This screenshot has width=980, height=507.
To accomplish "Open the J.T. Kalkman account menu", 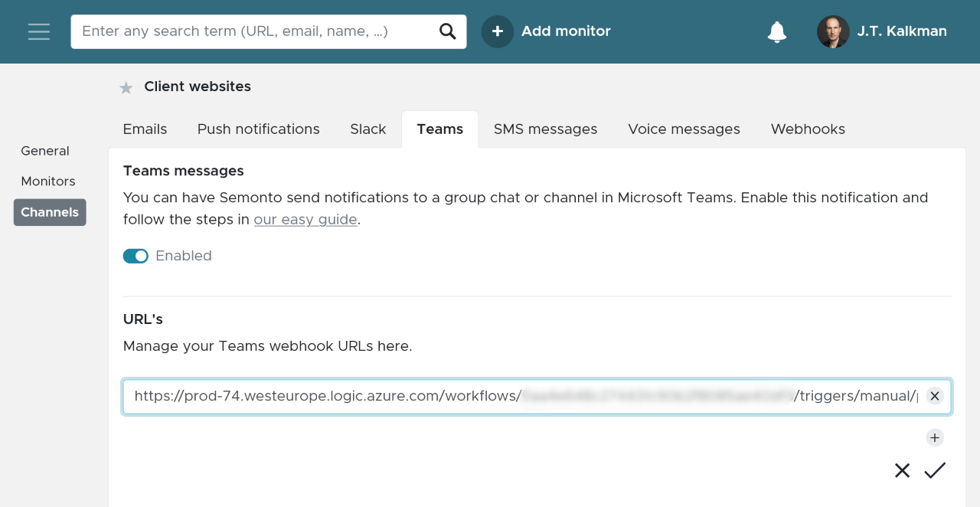I will [902, 31].
